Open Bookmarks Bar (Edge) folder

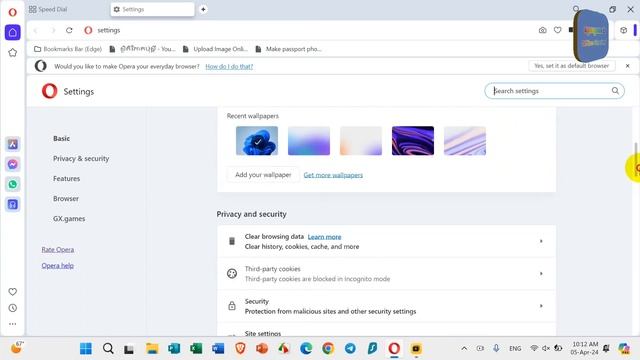[x=68, y=49]
